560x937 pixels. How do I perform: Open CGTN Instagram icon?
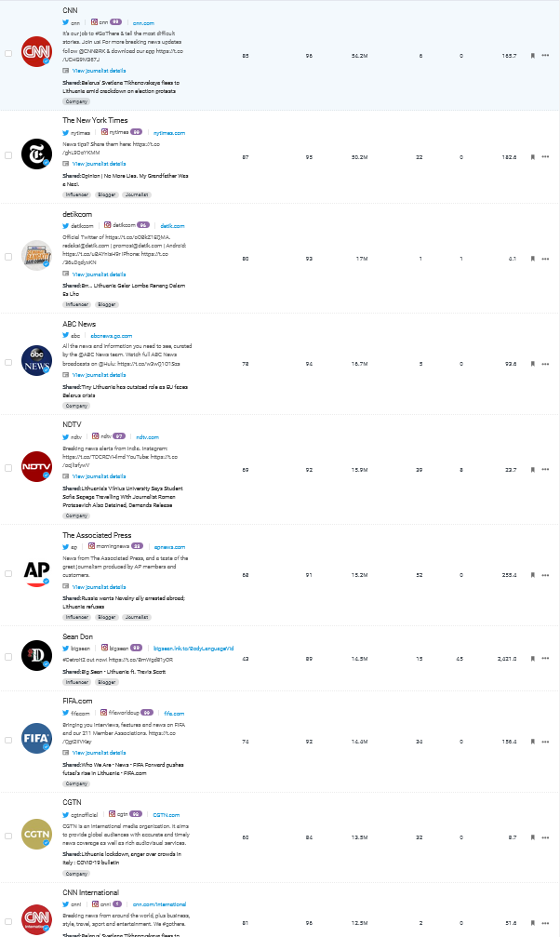click(x=107, y=814)
